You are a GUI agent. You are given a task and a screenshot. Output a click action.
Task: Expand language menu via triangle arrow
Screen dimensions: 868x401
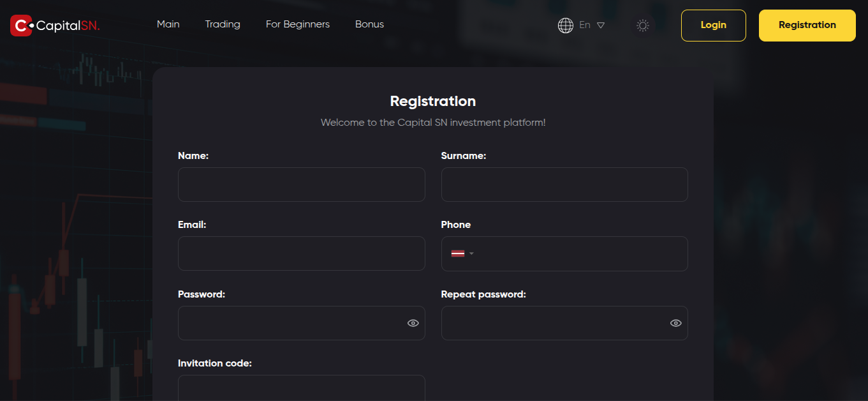(x=601, y=26)
